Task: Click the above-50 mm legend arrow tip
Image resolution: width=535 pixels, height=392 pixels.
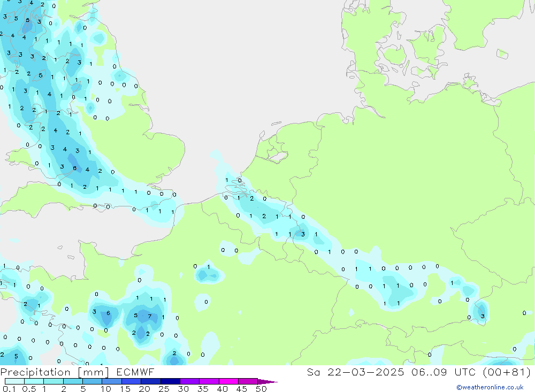Action: (x=267, y=382)
